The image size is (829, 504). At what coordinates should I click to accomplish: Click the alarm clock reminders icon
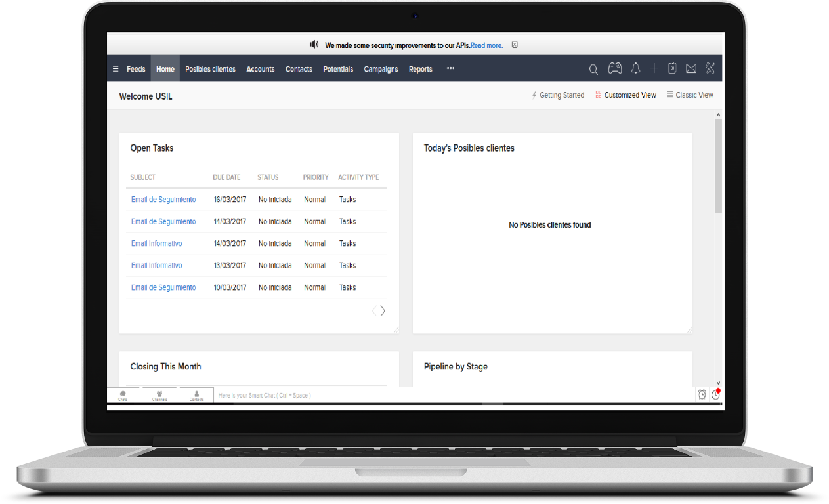(x=702, y=394)
